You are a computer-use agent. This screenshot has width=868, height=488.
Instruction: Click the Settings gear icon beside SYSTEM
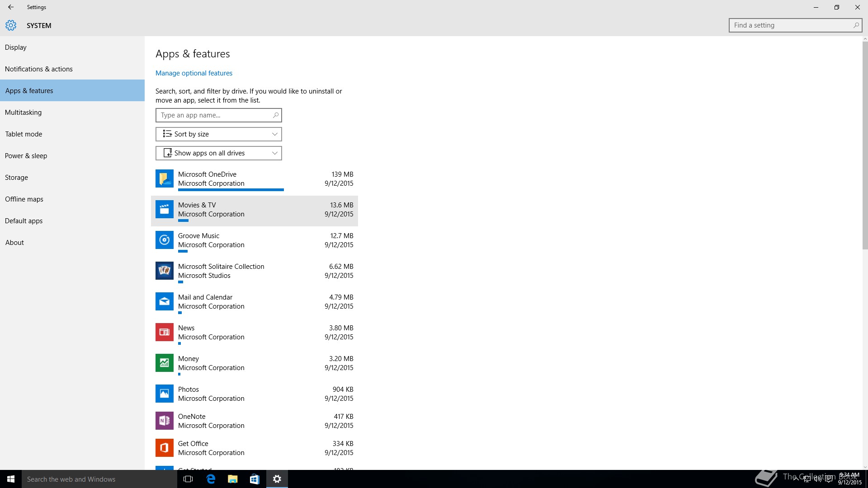tap(11, 25)
